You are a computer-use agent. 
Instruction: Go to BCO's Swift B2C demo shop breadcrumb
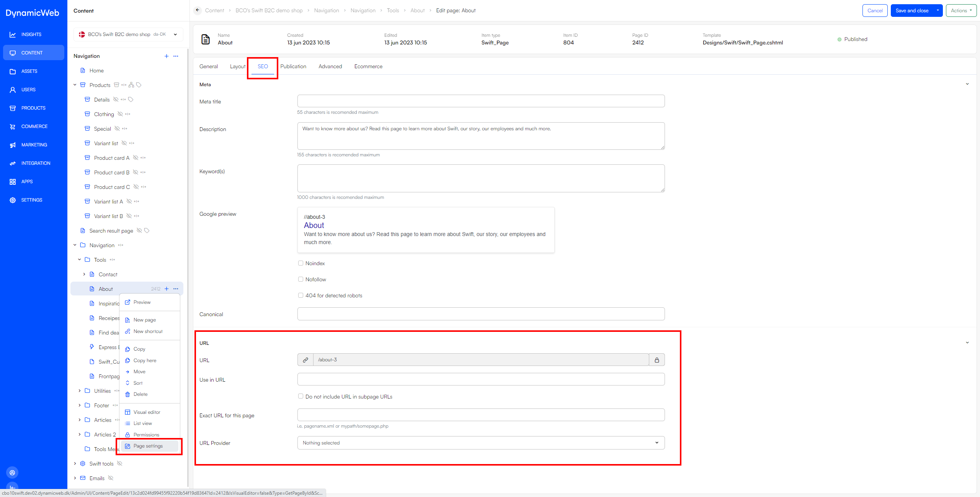(269, 11)
